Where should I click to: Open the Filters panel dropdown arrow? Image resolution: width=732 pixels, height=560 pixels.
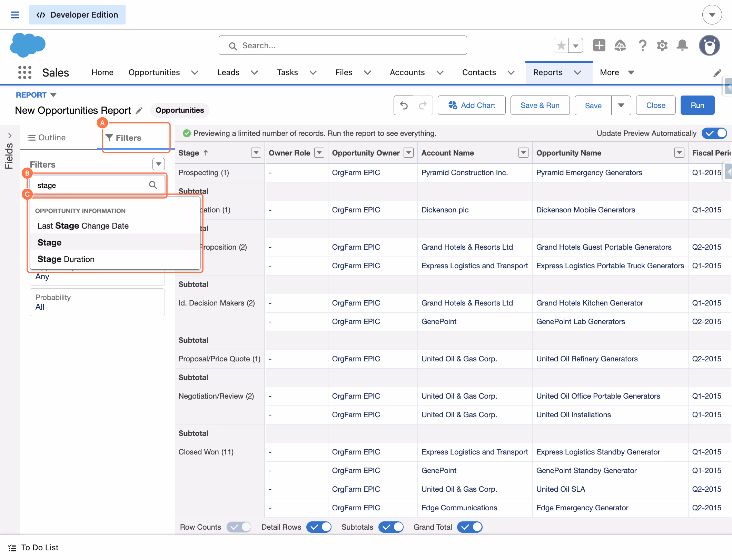coord(159,164)
